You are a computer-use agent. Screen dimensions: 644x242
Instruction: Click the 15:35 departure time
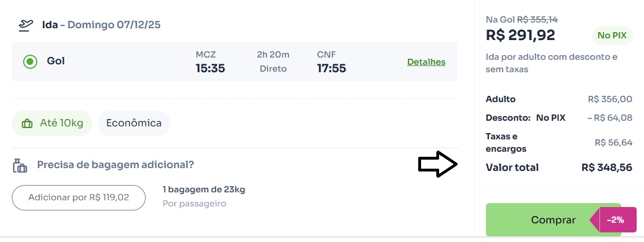click(210, 69)
